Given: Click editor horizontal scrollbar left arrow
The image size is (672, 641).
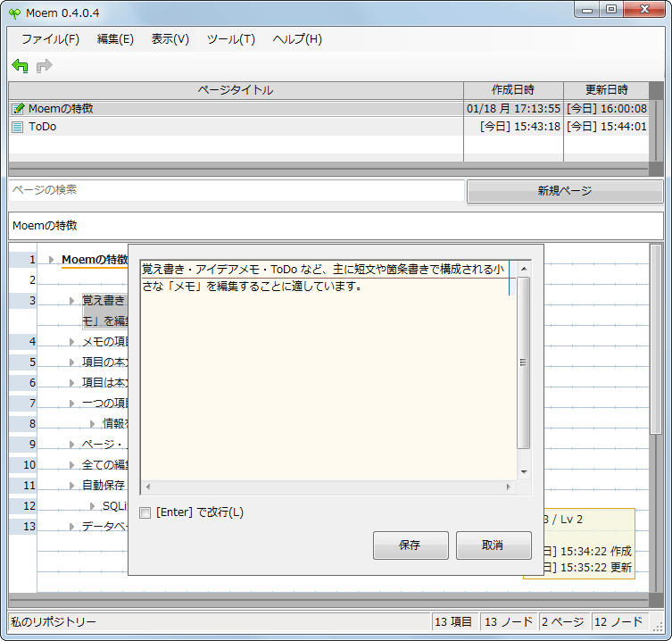Looking at the screenshot, I should [148, 487].
